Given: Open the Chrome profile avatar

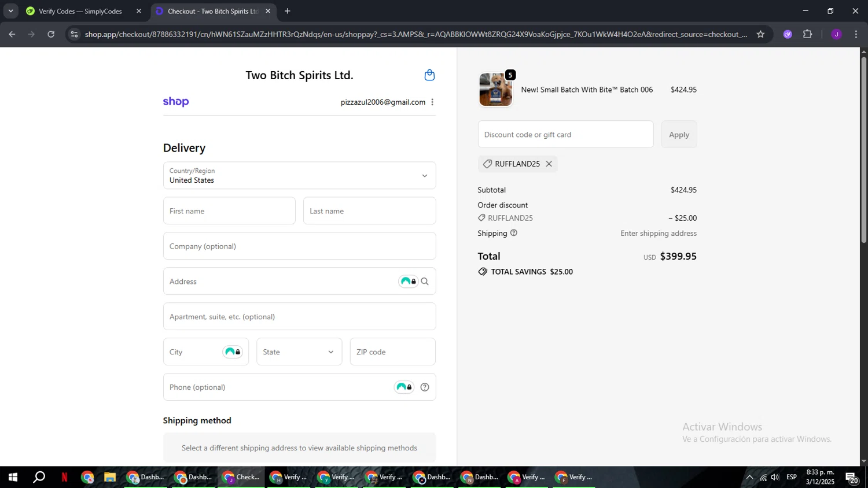Looking at the screenshot, I should pyautogui.click(x=836, y=34).
